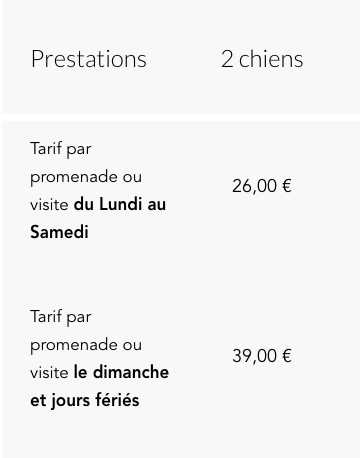This screenshot has height=458, width=360.
Task: Click the number 39 in the Sunday price
Action: coord(242,355)
